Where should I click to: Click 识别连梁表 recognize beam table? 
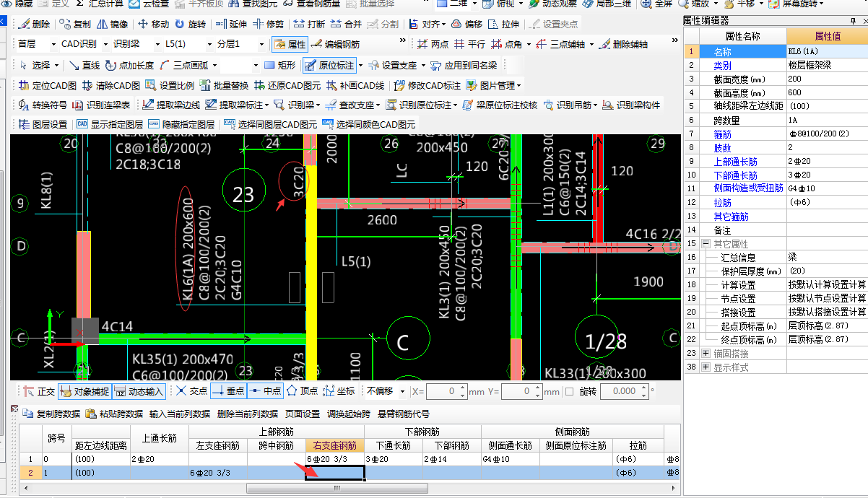tap(101, 105)
